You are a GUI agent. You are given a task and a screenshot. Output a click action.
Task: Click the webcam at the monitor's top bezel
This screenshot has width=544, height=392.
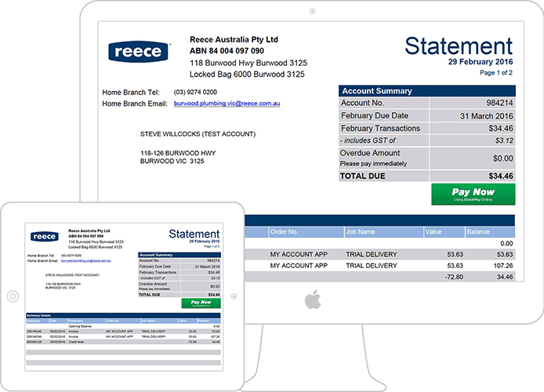[312, 12]
